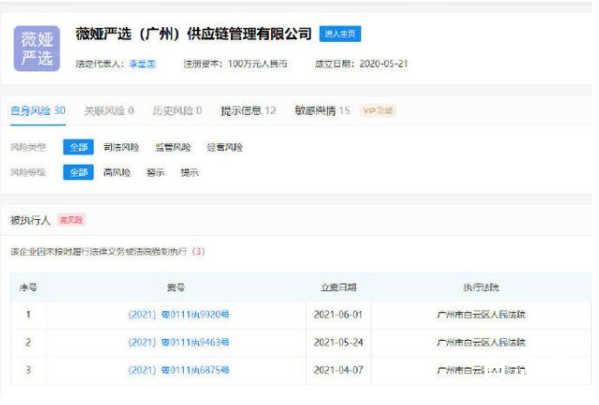Click the VIP功能 badge
This screenshot has width=599, height=405.
[x=378, y=111]
